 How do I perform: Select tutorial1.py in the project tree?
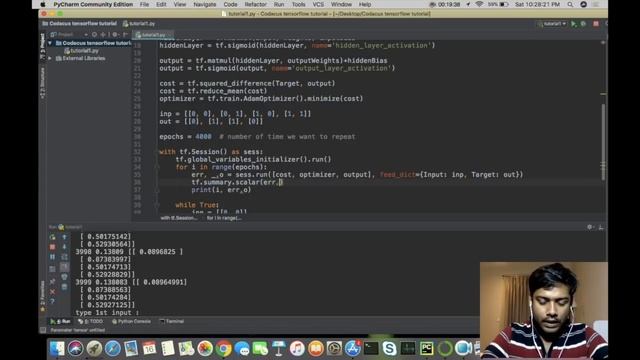tap(82, 51)
